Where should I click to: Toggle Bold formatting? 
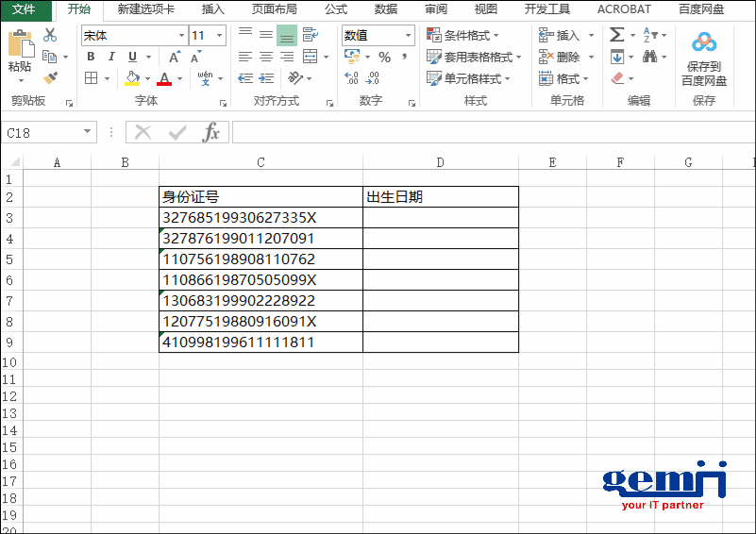(91, 57)
